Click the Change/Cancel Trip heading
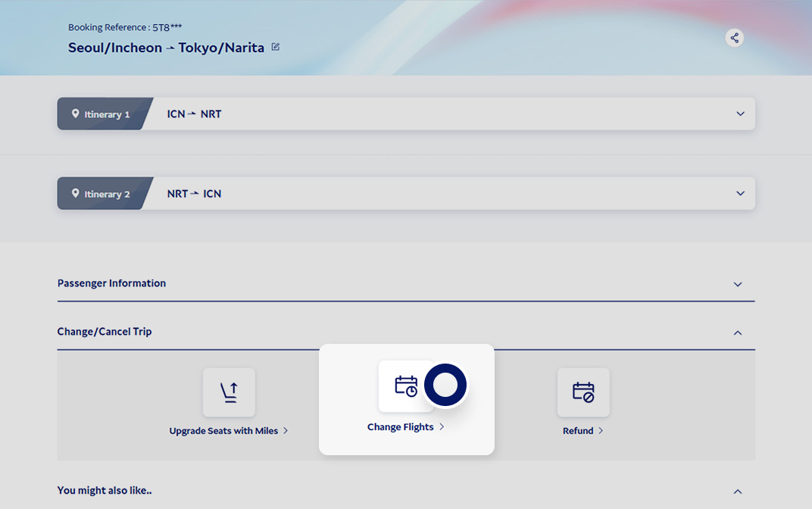 [x=105, y=331]
